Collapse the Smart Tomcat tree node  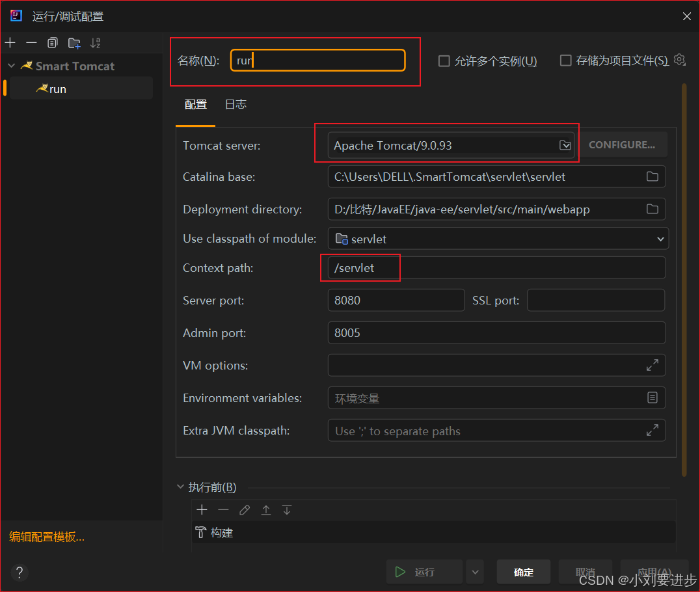(12, 66)
